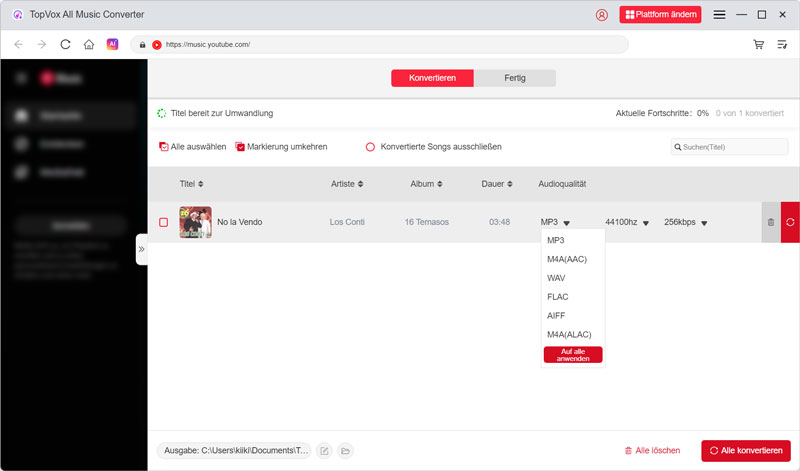Open the playlist queue icon

pyautogui.click(x=782, y=45)
